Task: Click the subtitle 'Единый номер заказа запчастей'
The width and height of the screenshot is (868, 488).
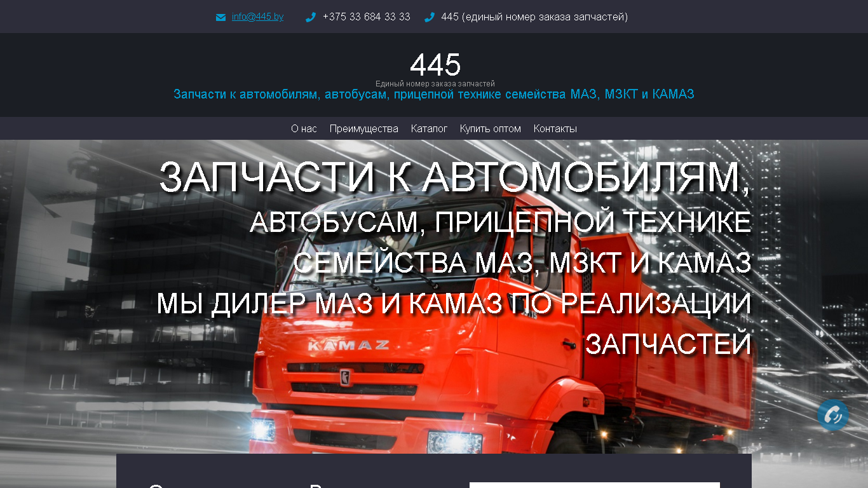Action: 435,84
